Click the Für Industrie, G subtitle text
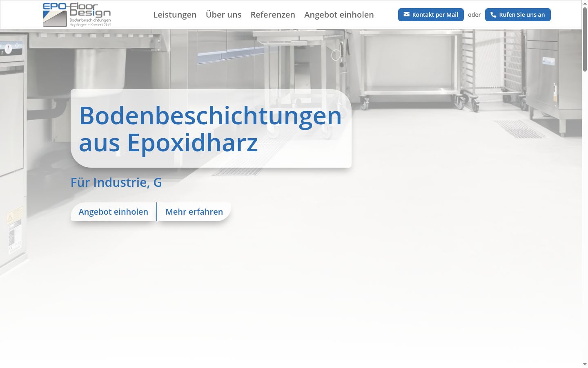 click(116, 182)
